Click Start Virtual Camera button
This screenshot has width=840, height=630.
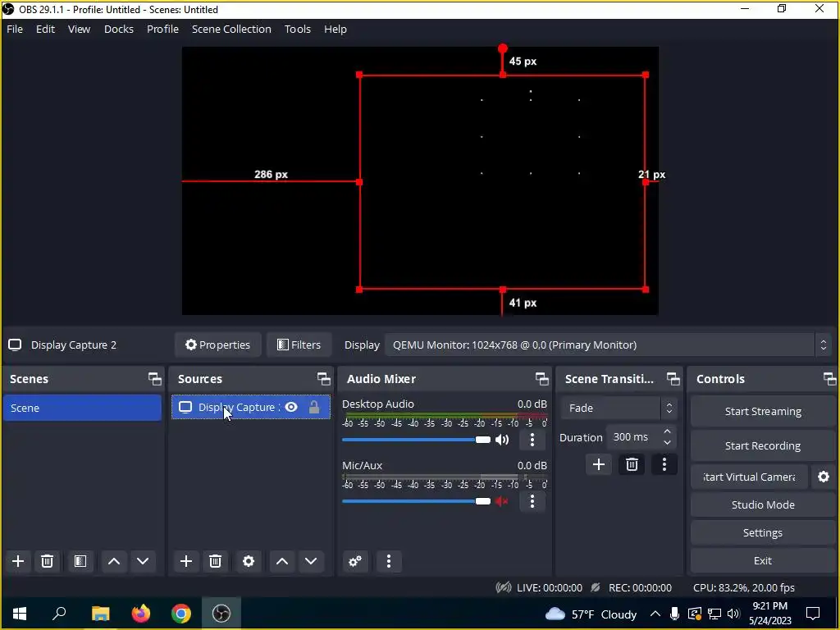(749, 477)
